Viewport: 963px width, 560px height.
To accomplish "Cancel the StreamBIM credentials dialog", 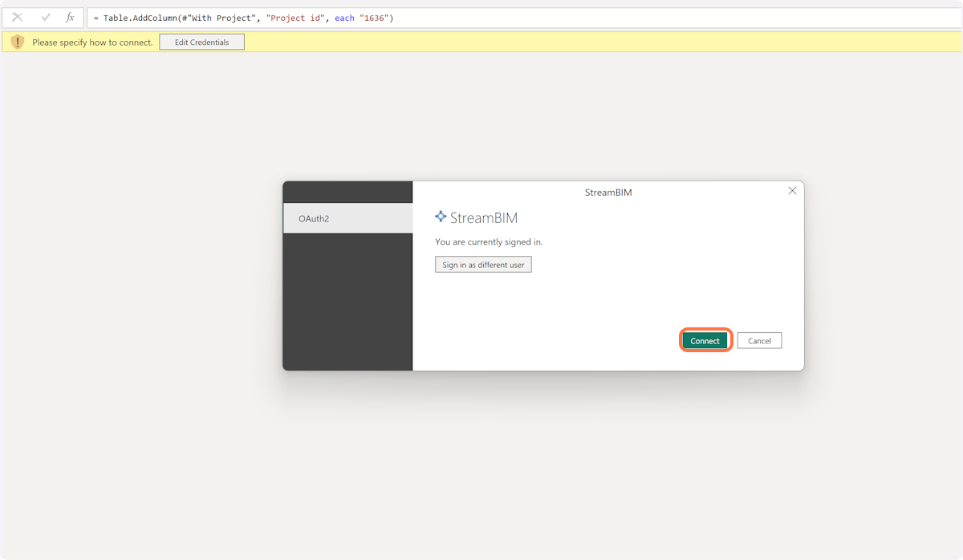I will tap(759, 341).
